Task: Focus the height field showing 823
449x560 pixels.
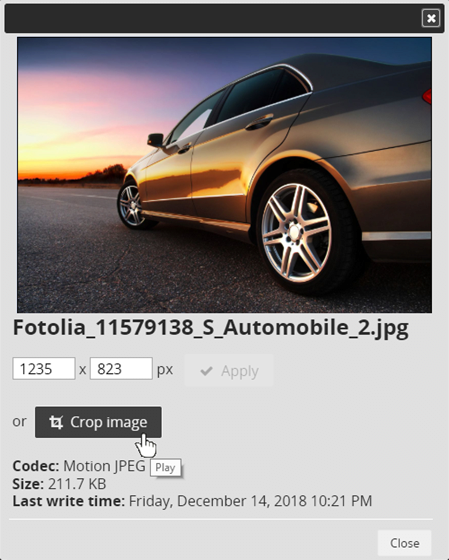Action: tap(121, 368)
